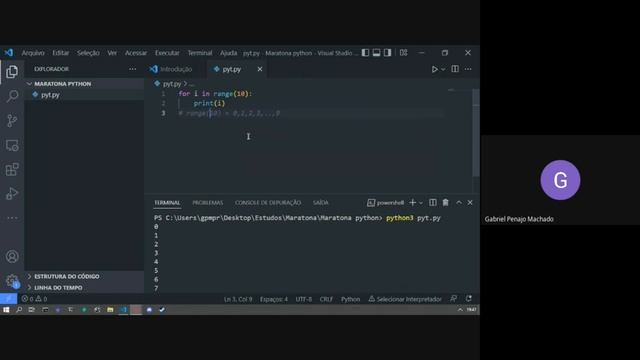Open the Explorer view in activity bar
640x360 pixels.
pos(12,72)
